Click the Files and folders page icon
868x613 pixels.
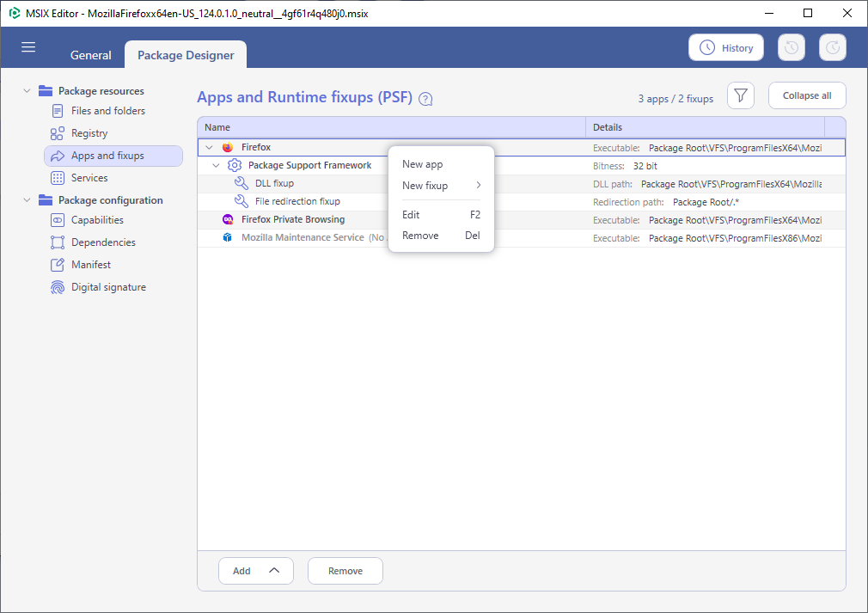pos(57,111)
